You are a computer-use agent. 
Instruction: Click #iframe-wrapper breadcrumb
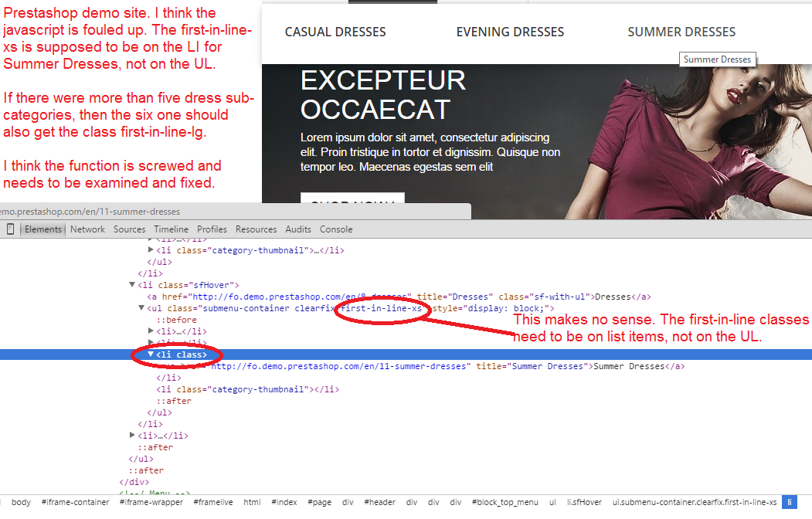tap(151, 502)
